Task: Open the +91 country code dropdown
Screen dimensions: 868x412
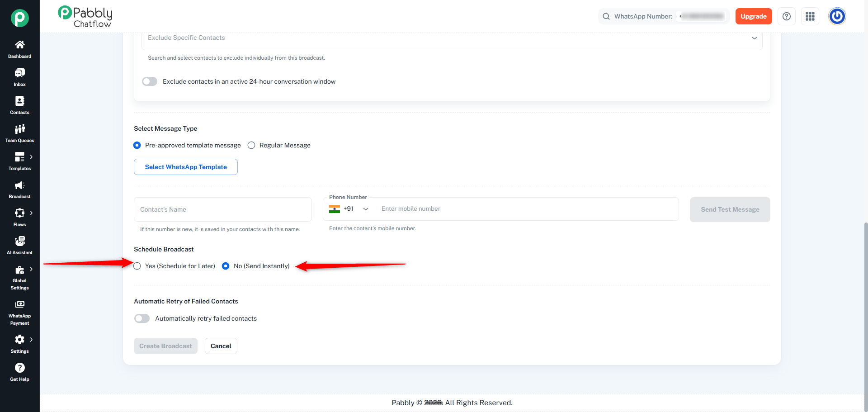Action: 349,209
